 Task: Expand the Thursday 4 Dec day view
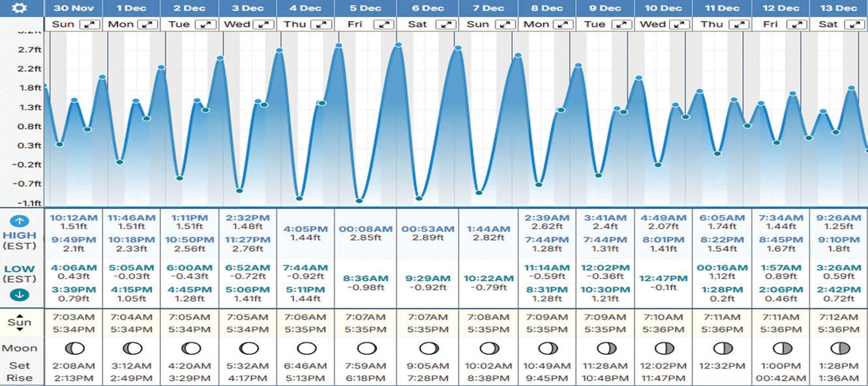(x=321, y=24)
